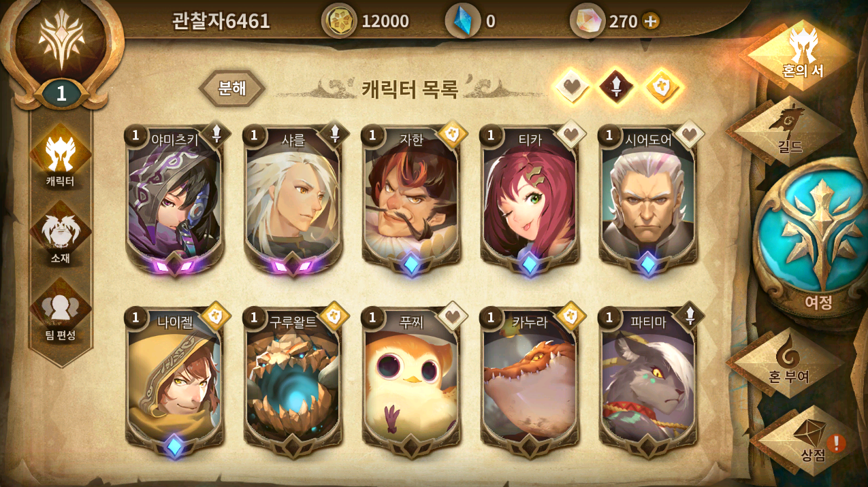Toggle the shield type filter
The width and height of the screenshot is (868, 487).
click(663, 88)
